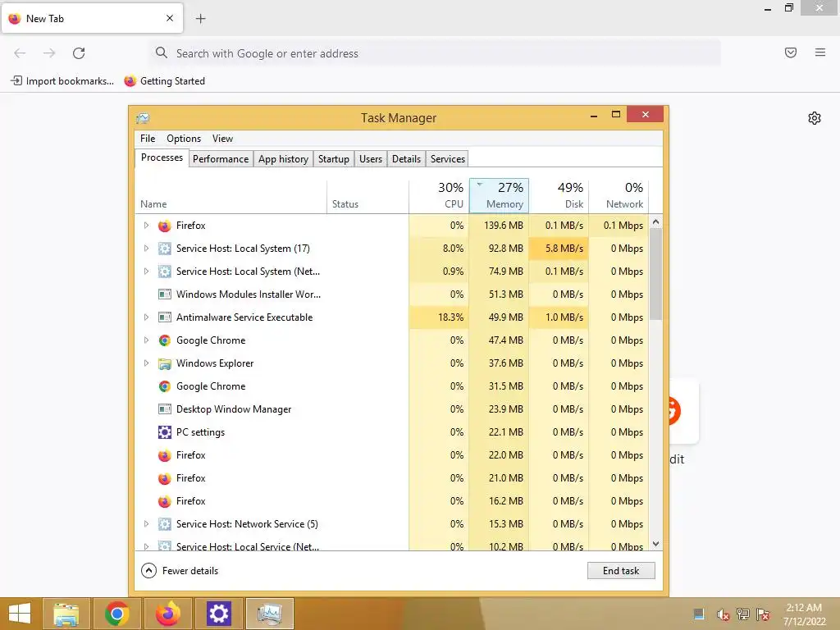
Task: Close the Firefox New Tab tab
Action: click(170, 18)
